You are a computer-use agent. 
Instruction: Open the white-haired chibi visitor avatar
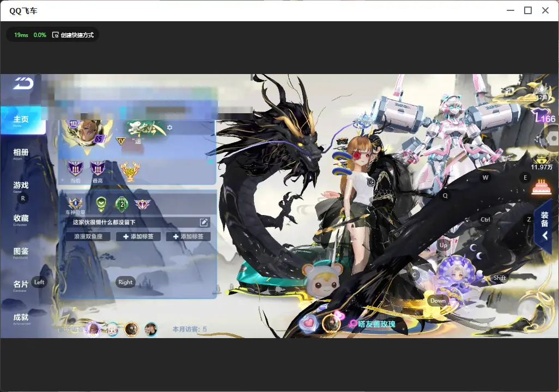113,329
